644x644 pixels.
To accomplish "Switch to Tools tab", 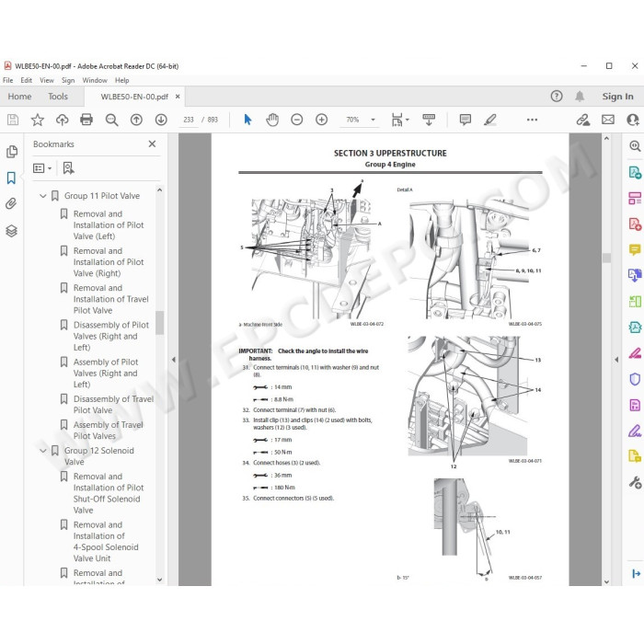I will click(x=57, y=96).
